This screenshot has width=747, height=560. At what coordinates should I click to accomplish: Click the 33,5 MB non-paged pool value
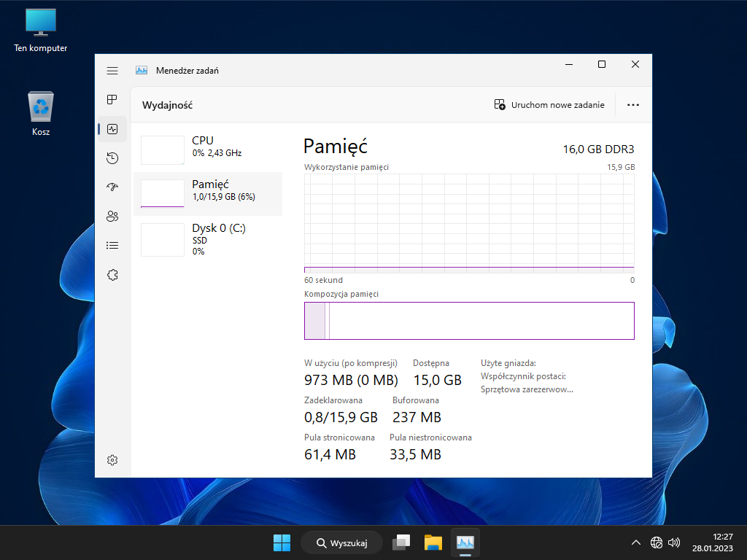(x=415, y=454)
